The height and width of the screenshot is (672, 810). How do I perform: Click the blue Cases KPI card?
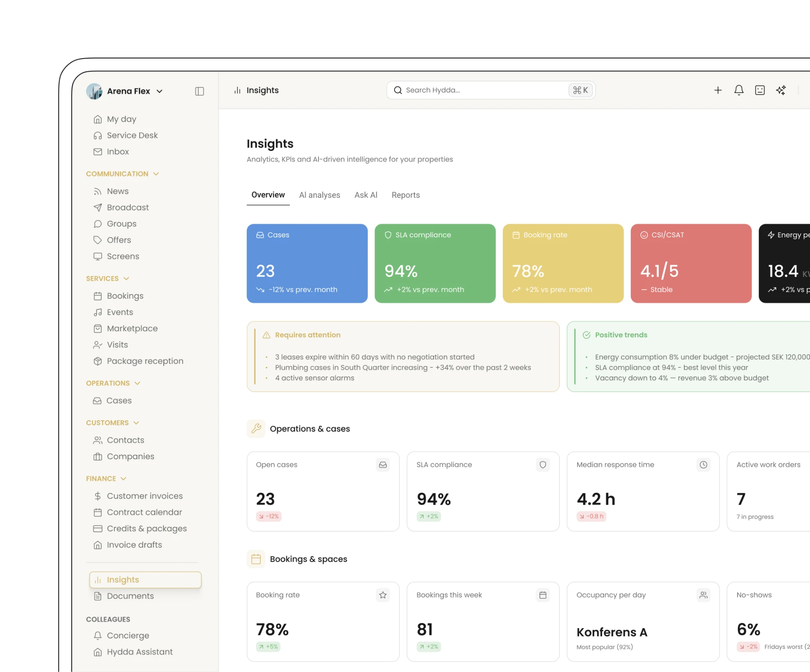[x=307, y=263]
